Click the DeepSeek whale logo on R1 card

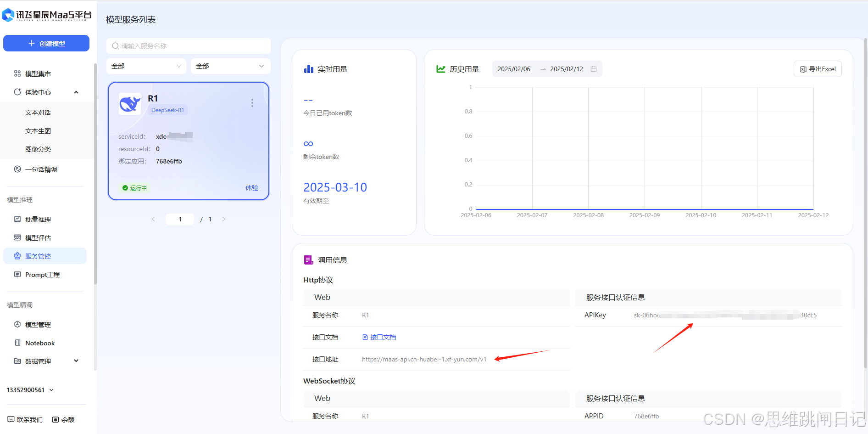click(x=130, y=104)
